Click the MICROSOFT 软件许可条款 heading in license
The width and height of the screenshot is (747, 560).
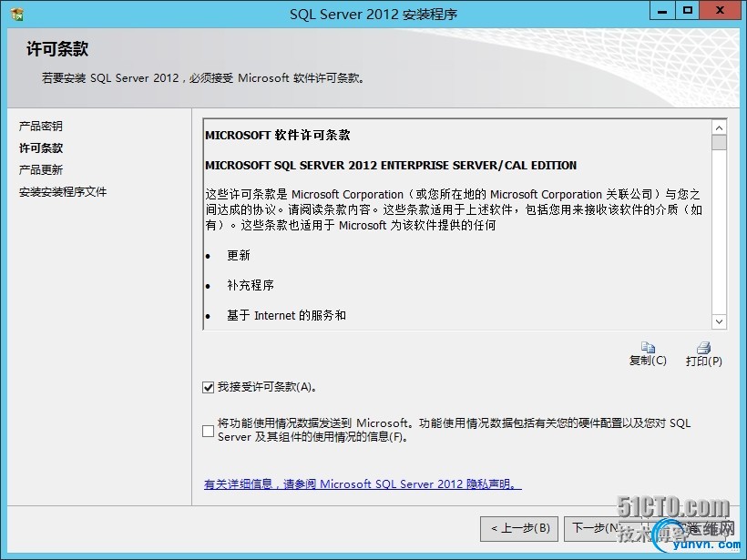click(278, 136)
